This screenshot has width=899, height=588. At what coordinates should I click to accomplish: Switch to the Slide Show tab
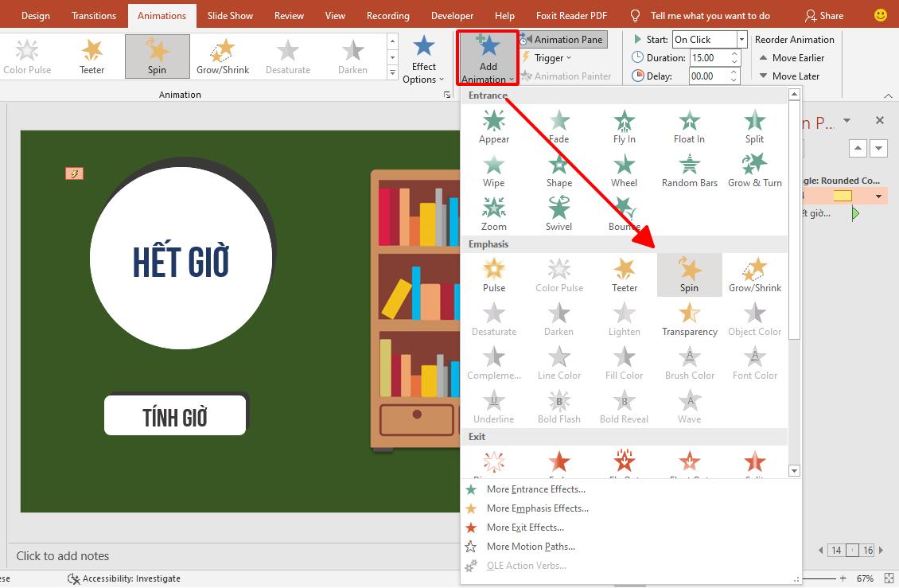pos(229,16)
